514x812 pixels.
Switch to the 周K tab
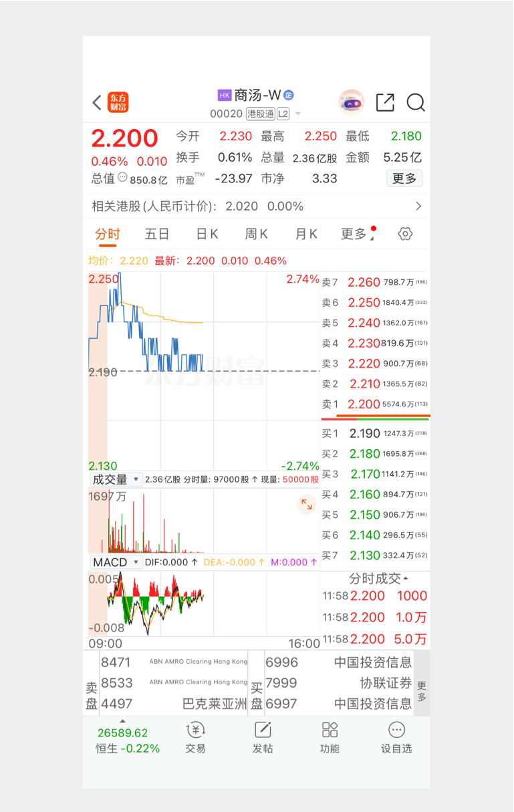[x=257, y=234]
